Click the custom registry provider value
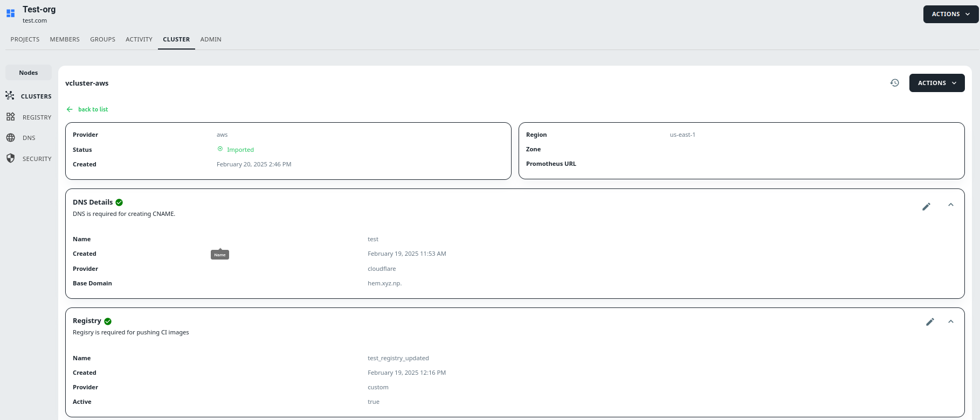The width and height of the screenshot is (980, 420). coord(378,387)
